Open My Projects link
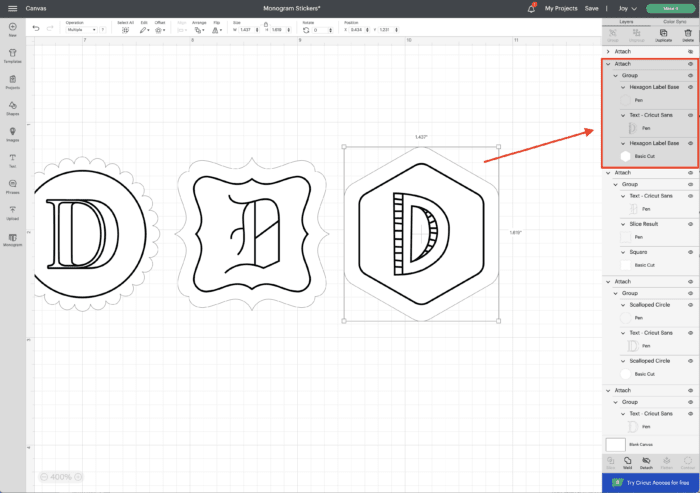 561,8
